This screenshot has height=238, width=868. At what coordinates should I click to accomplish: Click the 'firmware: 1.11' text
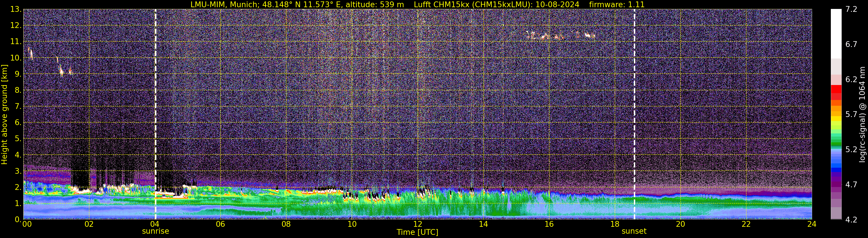click(617, 4)
